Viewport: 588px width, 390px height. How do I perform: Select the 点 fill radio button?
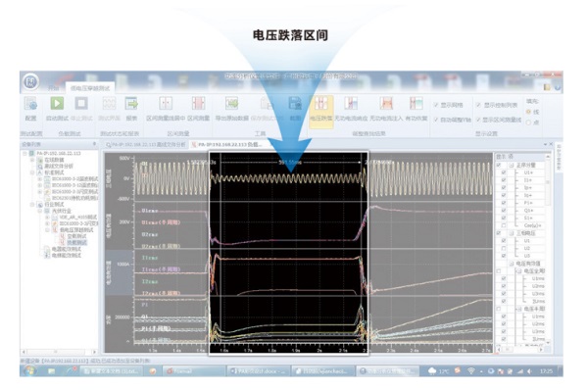528,122
